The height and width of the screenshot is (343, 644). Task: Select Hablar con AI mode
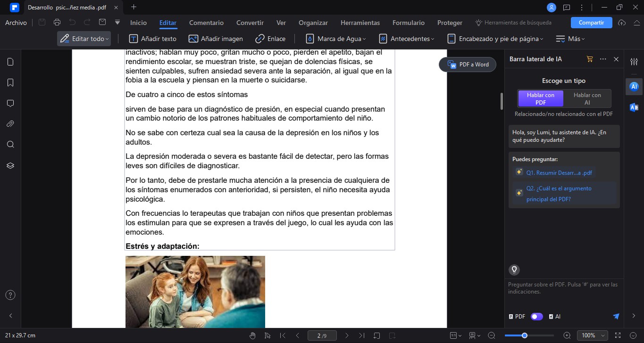pyautogui.click(x=587, y=99)
